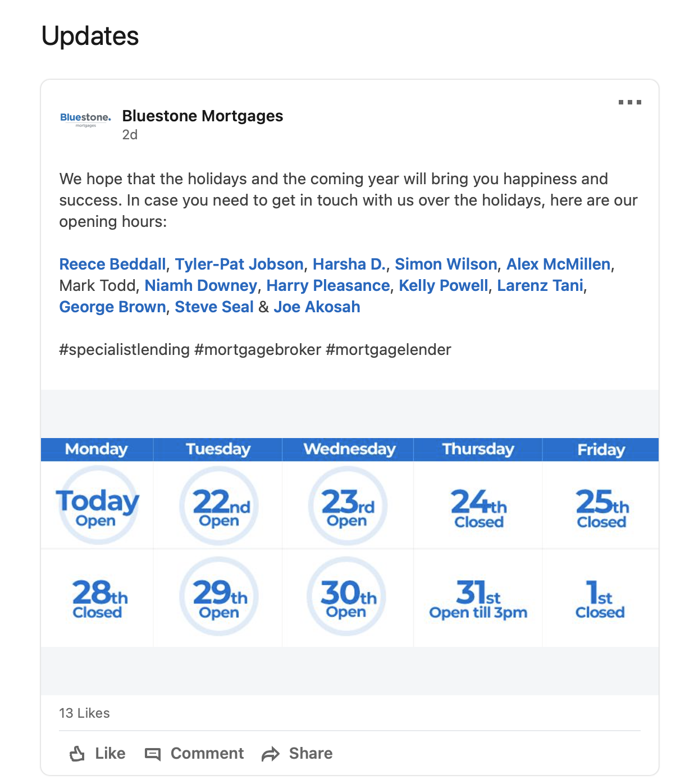Click the Share arrow icon
694x784 pixels.
coord(271,754)
